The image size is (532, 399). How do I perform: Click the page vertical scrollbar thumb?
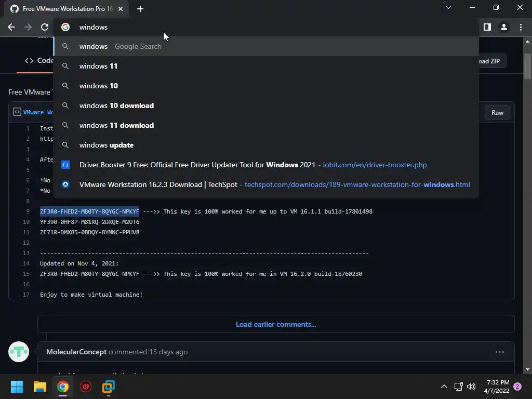pos(527,66)
